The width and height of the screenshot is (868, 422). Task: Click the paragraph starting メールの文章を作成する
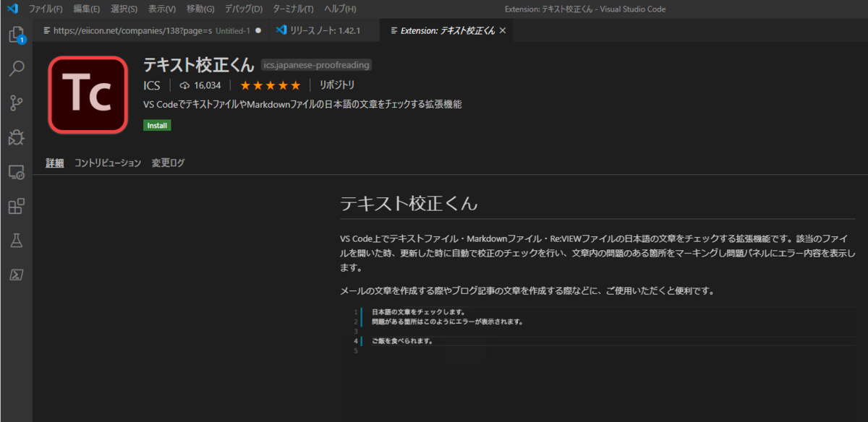click(x=527, y=291)
